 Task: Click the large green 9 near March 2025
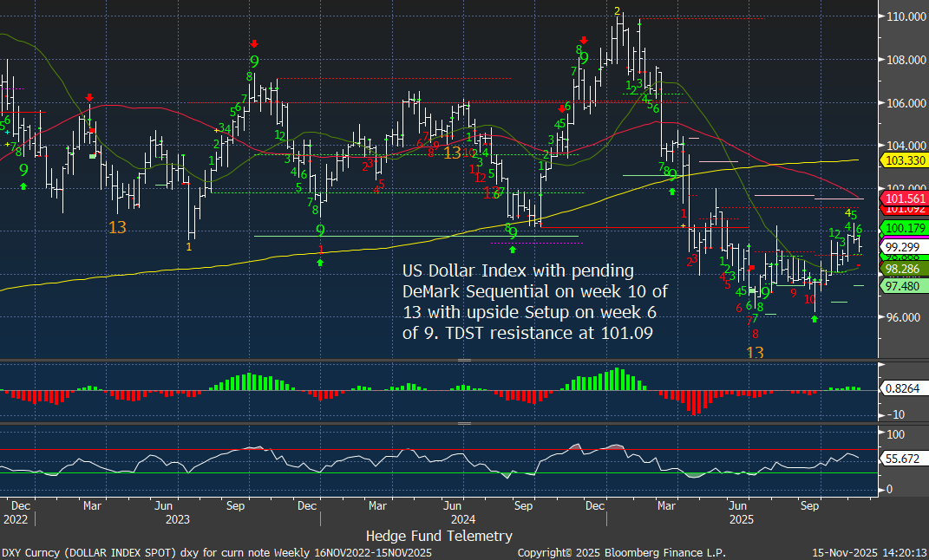coord(672,175)
